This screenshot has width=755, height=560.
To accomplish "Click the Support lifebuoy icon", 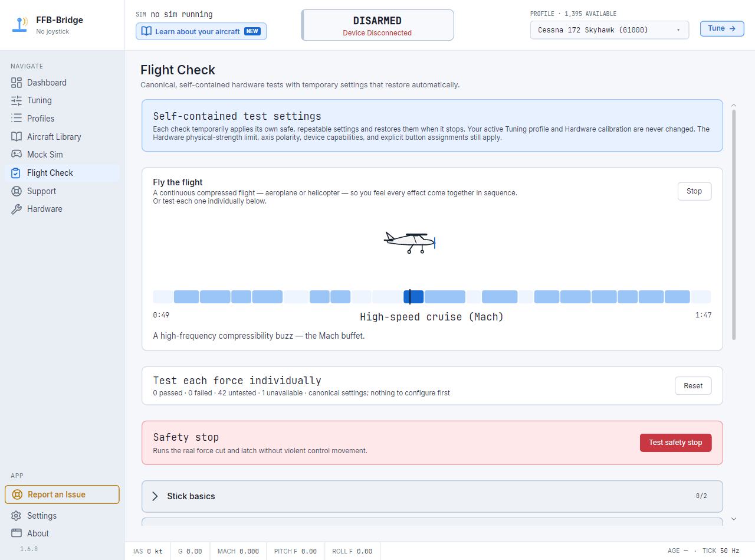I will pyautogui.click(x=17, y=191).
